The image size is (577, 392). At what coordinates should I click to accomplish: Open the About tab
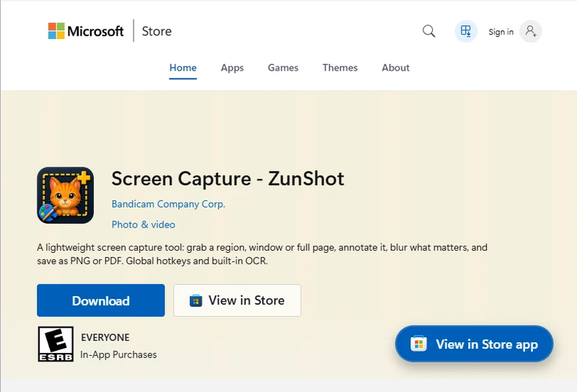pyautogui.click(x=395, y=68)
